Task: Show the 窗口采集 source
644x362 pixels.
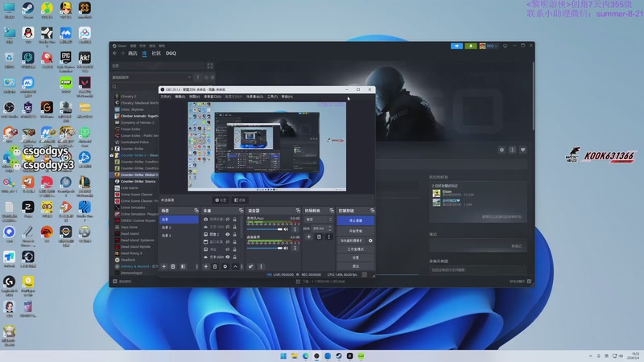Action: pyautogui.click(x=228, y=242)
